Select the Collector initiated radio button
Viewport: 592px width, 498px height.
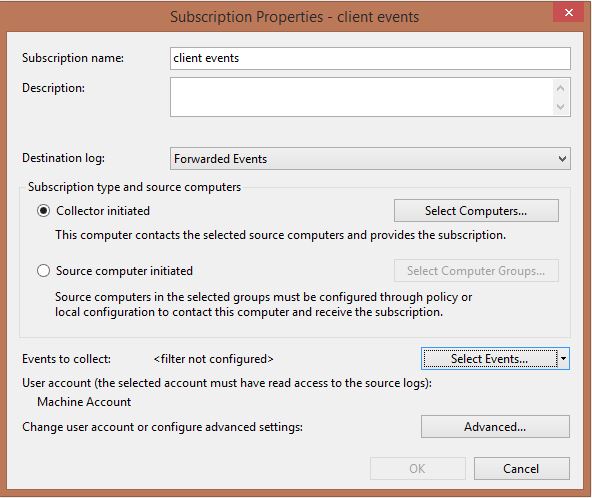[x=43, y=211]
